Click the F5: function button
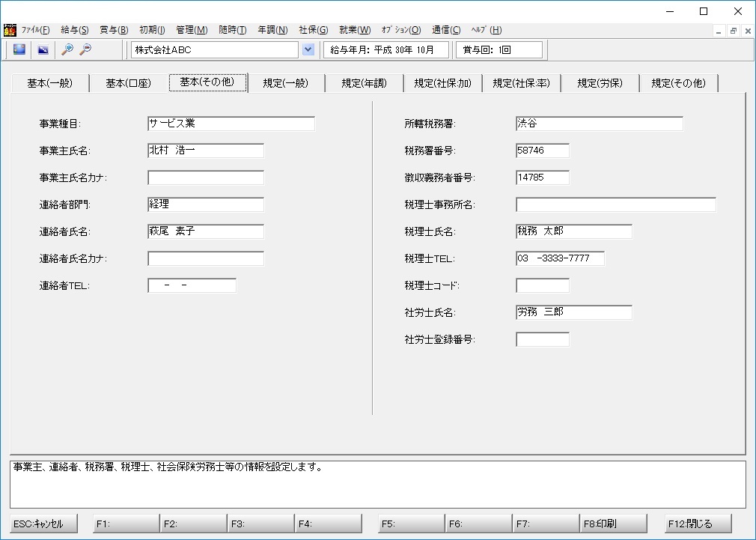Image resolution: width=756 pixels, height=540 pixels. [x=411, y=524]
